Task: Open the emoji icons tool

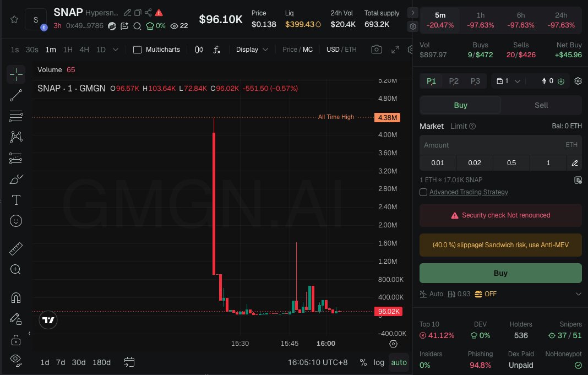Action: pyautogui.click(x=16, y=221)
